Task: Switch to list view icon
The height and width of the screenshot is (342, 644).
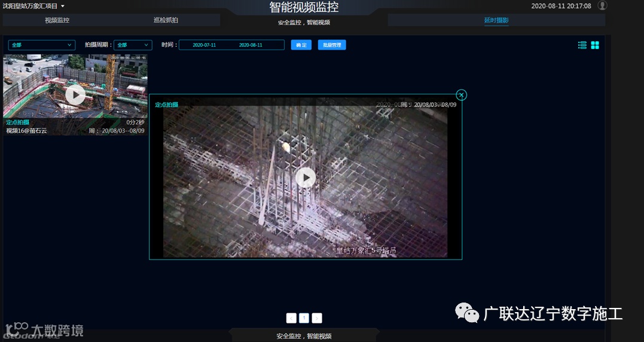Action: tap(582, 45)
